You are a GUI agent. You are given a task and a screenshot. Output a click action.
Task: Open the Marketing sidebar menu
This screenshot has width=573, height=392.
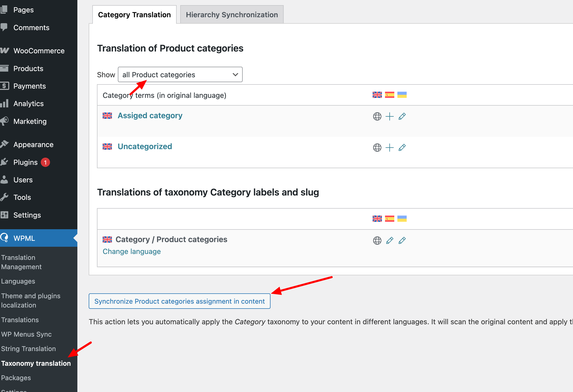click(x=30, y=121)
